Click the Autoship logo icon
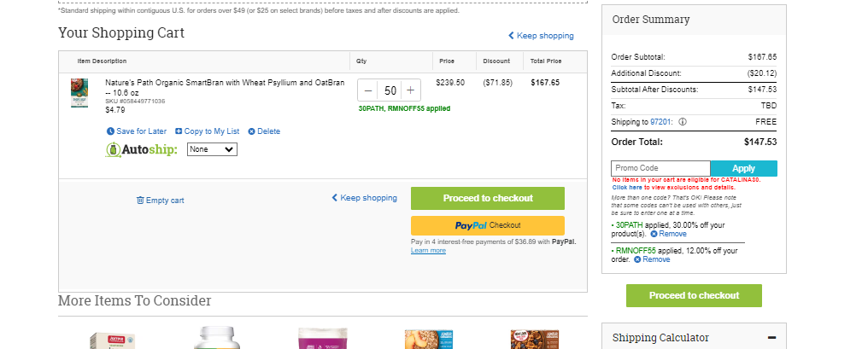The height and width of the screenshot is (349, 868). coord(113,150)
